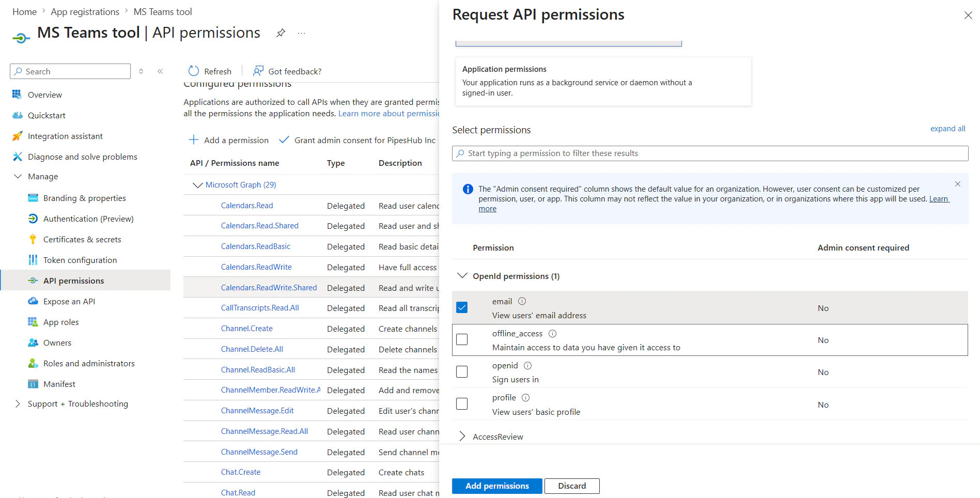Open Diagnose and solve problems
This screenshot has height=498, width=980.
tap(83, 157)
